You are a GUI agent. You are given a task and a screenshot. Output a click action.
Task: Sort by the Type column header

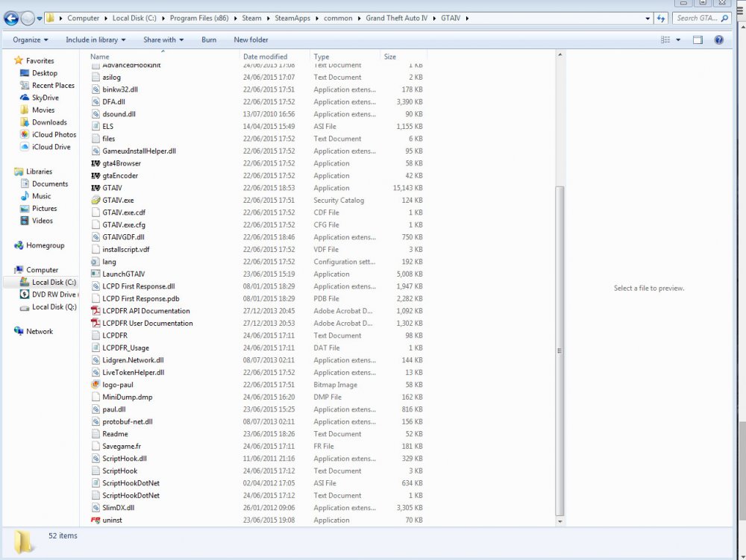coord(345,56)
